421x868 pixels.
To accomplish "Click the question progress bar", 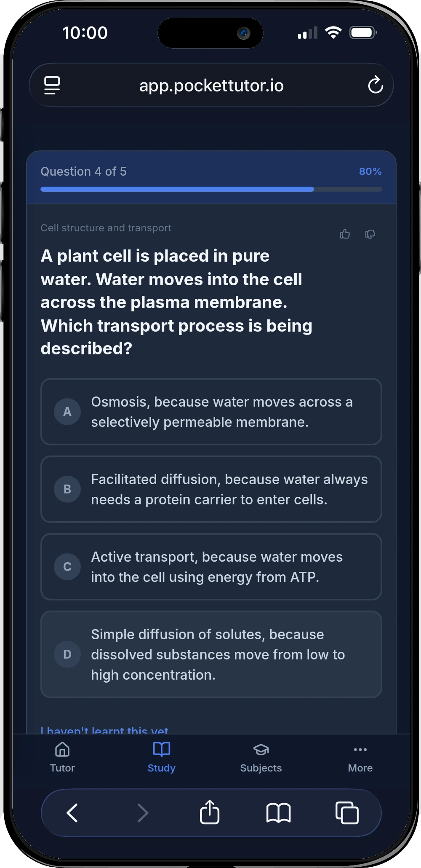I will tap(211, 189).
